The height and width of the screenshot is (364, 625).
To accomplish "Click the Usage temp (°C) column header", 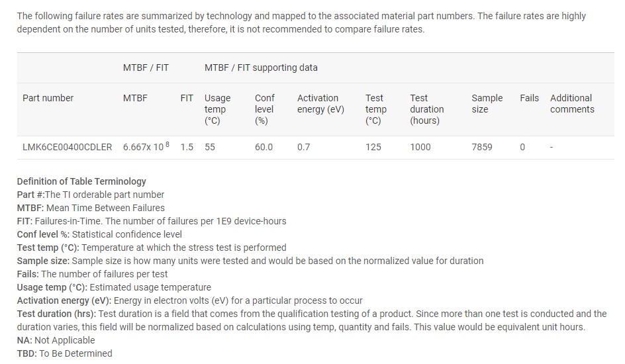I will pyautogui.click(x=217, y=109).
